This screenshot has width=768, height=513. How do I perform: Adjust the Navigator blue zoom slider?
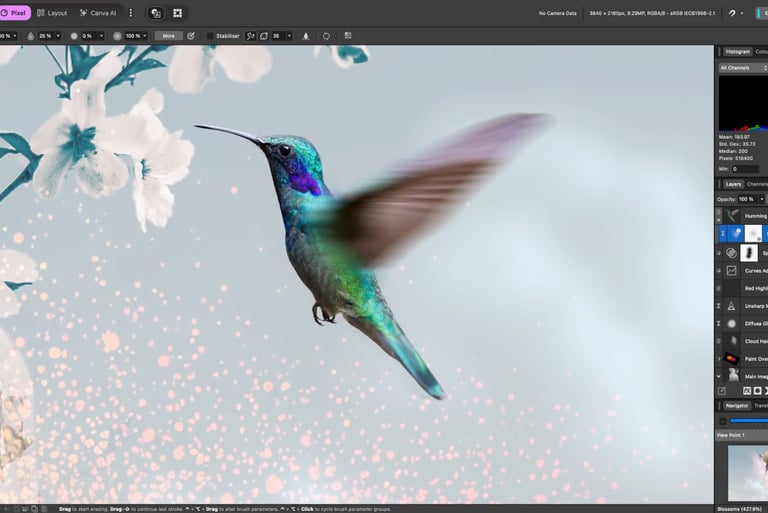pos(749,421)
